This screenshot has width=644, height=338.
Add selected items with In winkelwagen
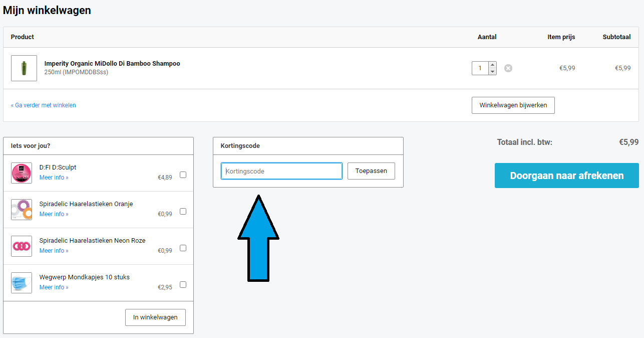pyautogui.click(x=155, y=317)
